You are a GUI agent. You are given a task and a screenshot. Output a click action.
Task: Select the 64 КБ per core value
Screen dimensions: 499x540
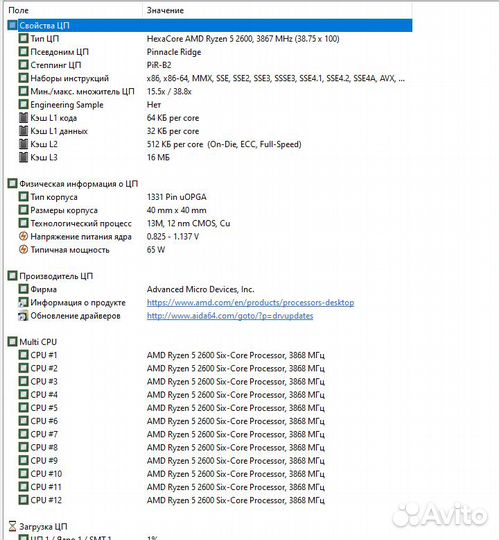click(x=173, y=118)
